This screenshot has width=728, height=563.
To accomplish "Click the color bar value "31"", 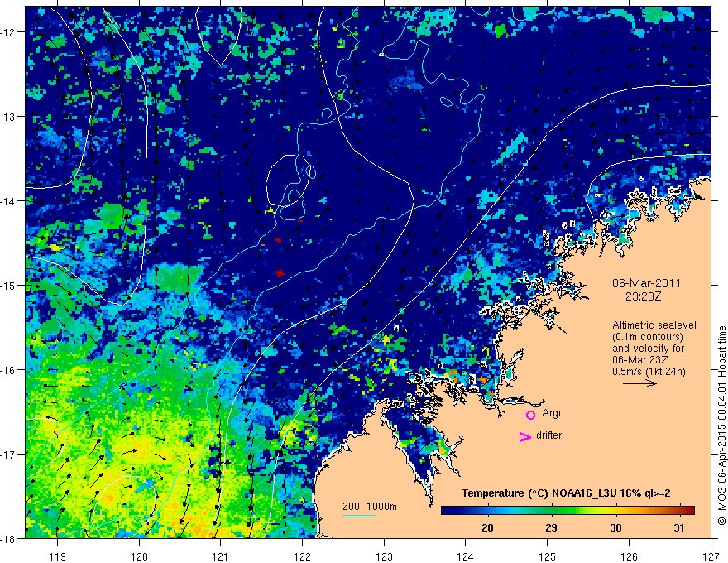I will pos(679,528).
